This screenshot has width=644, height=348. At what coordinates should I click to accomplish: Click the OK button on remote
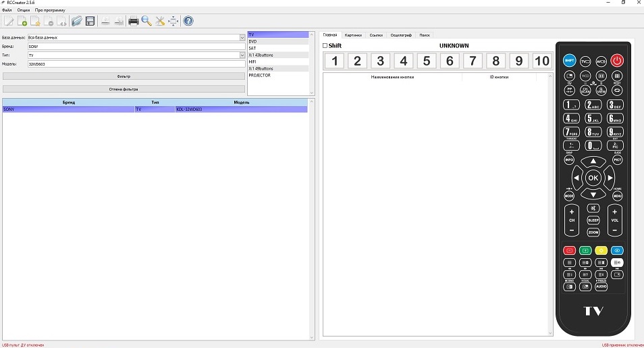[593, 178]
